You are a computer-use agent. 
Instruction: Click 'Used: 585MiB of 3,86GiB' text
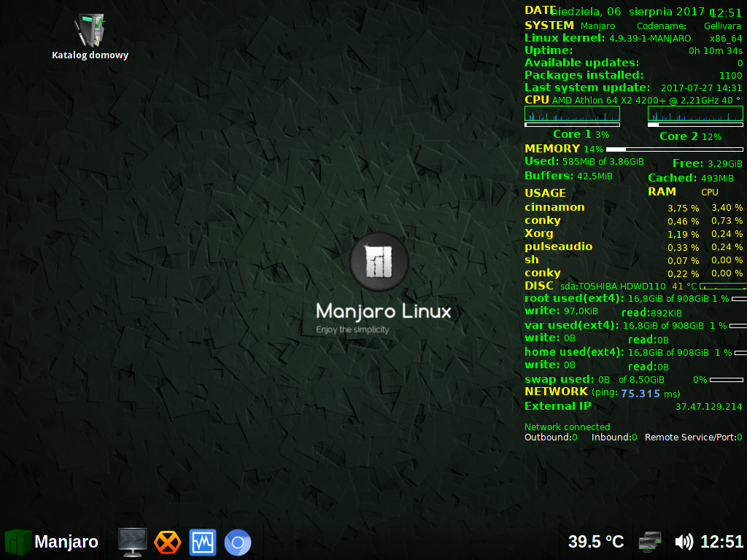click(x=584, y=161)
